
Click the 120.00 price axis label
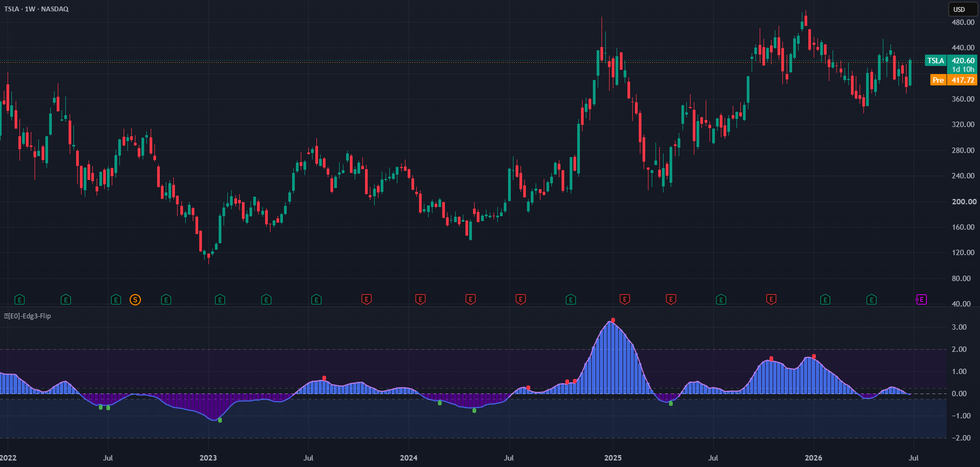click(963, 252)
